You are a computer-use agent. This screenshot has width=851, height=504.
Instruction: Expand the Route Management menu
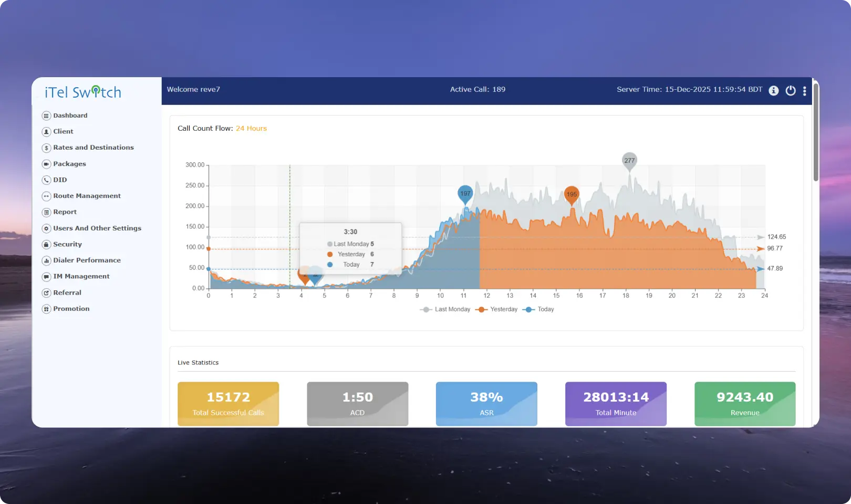(x=87, y=196)
